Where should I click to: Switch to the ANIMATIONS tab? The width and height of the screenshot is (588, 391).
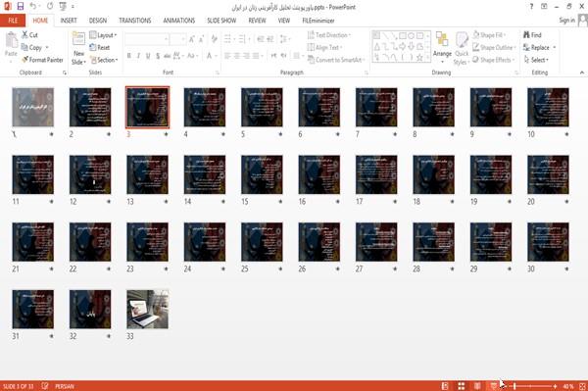coord(179,21)
